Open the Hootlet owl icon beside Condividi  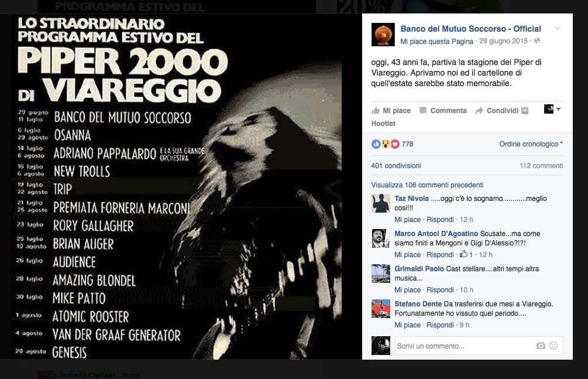point(525,111)
